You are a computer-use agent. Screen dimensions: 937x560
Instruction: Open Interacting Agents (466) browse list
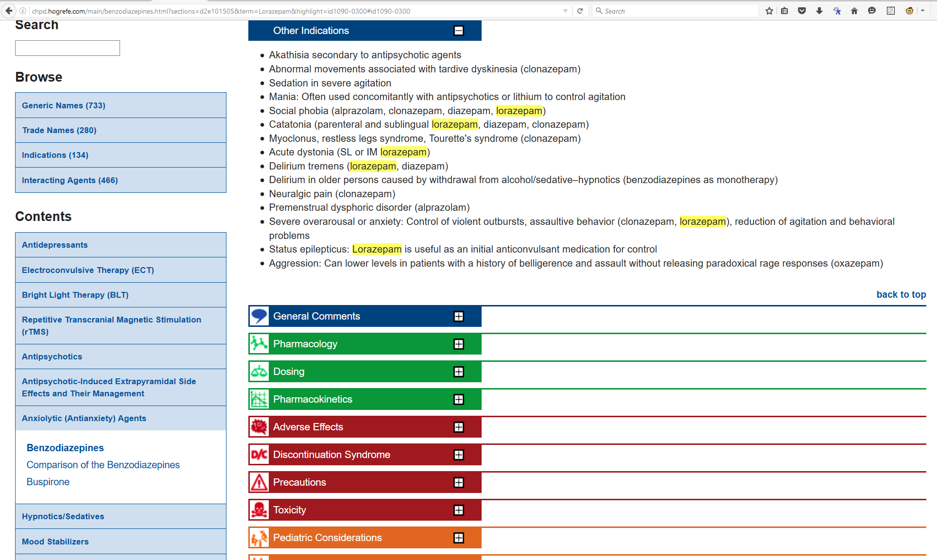click(121, 180)
